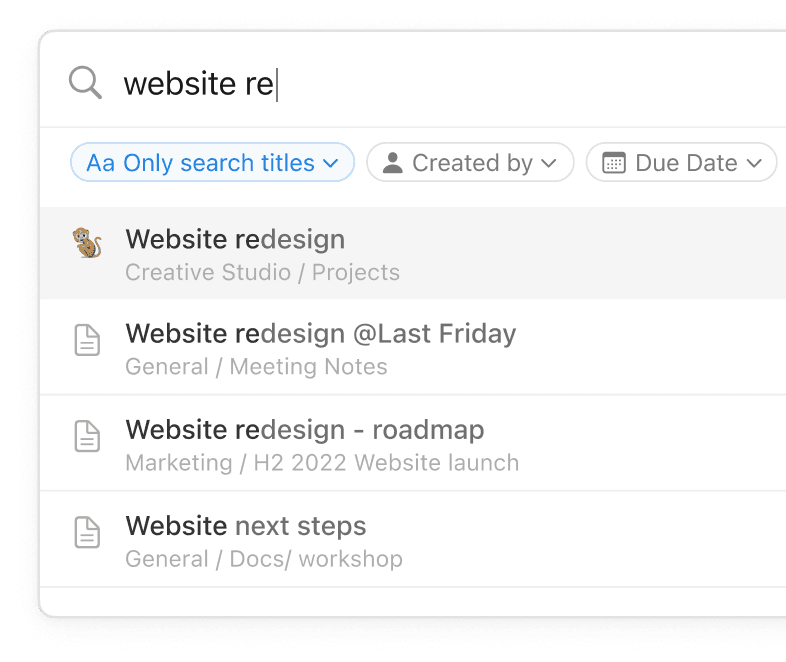Click the General / Meeting Notes path
The height and width of the screenshot is (662, 786).
coord(256,367)
